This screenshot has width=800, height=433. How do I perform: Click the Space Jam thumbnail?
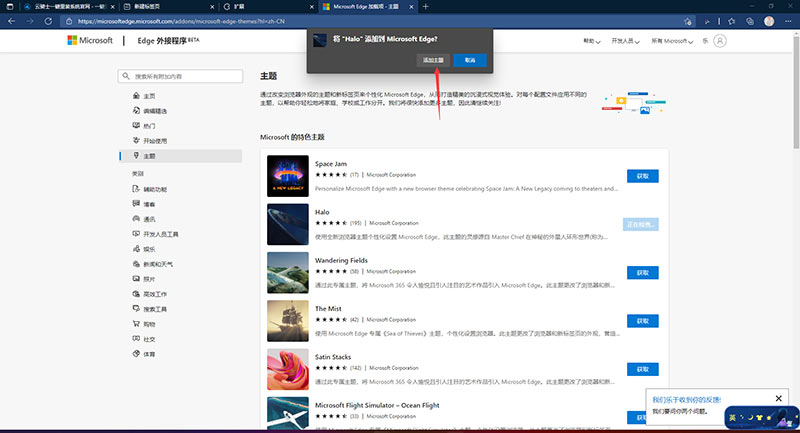[288, 176]
